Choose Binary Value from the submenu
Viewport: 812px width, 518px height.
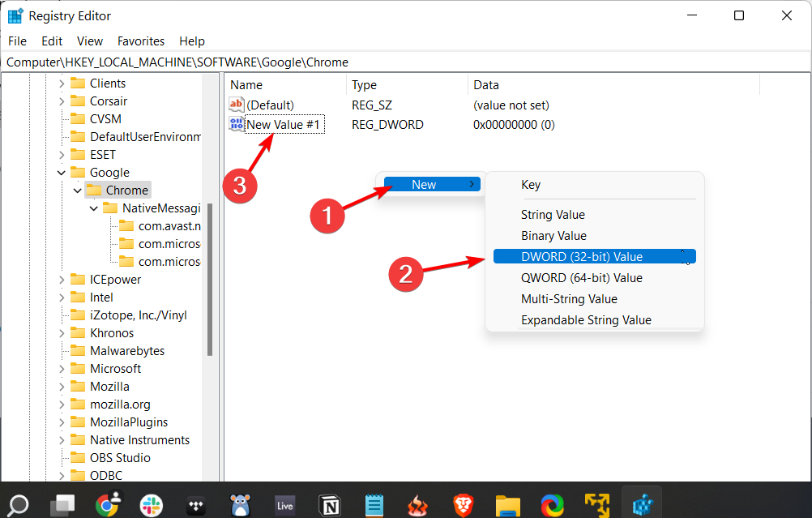click(x=595, y=236)
